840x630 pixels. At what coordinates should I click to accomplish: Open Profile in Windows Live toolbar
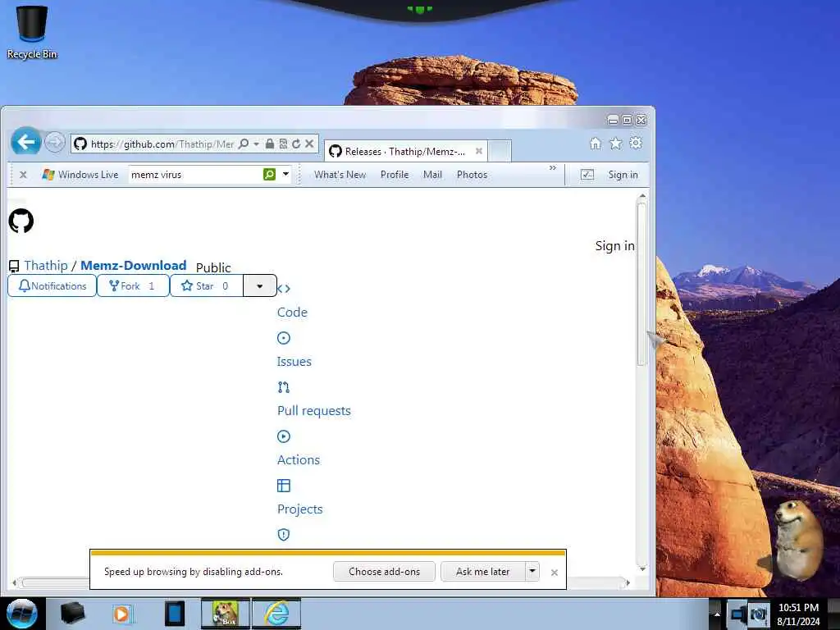click(395, 175)
